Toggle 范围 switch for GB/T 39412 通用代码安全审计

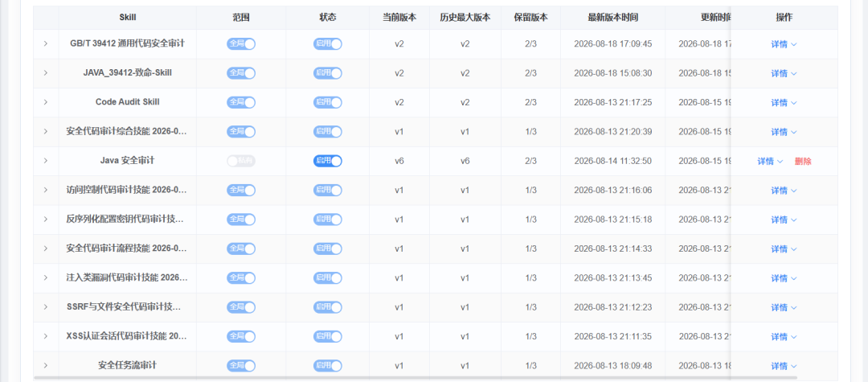[241, 43]
